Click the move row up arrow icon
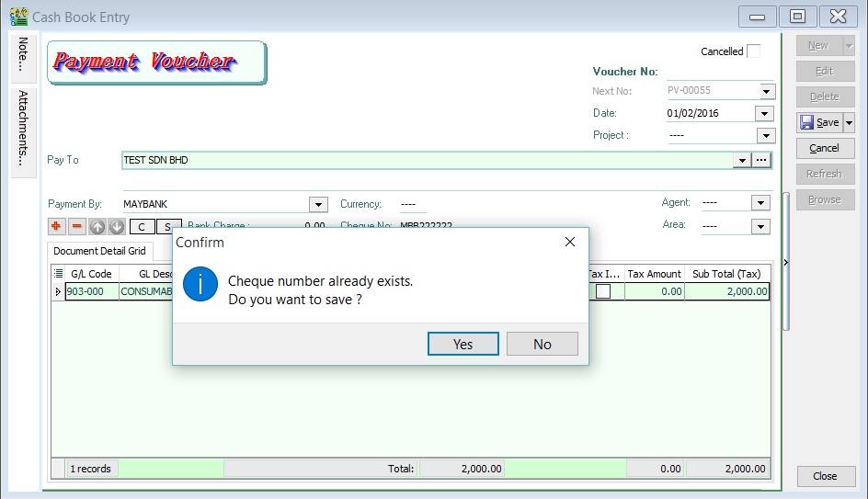The image size is (868, 499). point(97,226)
